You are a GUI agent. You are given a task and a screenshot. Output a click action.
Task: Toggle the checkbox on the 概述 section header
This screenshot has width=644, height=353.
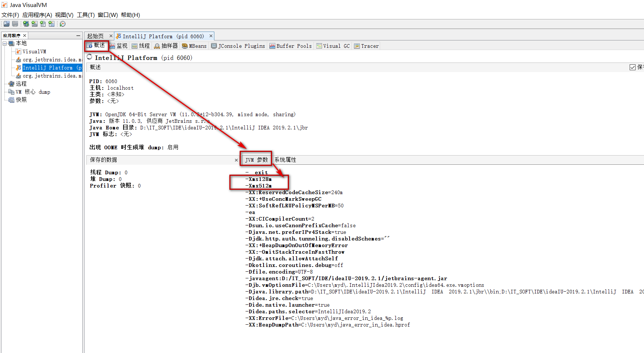(633, 67)
